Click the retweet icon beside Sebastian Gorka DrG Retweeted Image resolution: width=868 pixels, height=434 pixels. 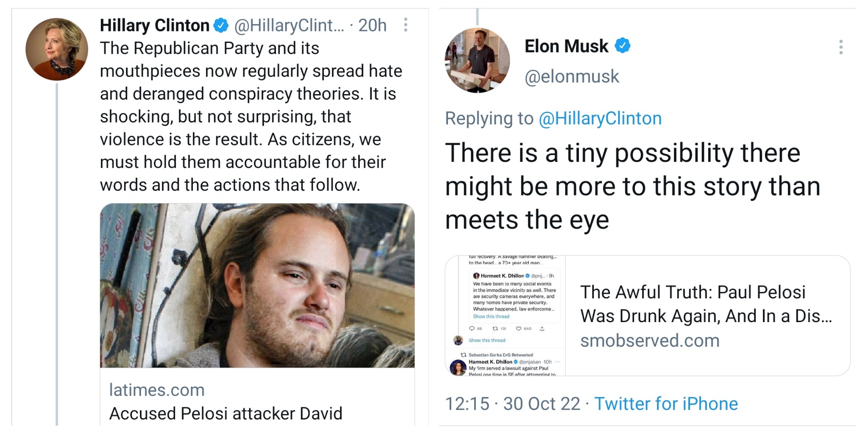pyautogui.click(x=464, y=353)
